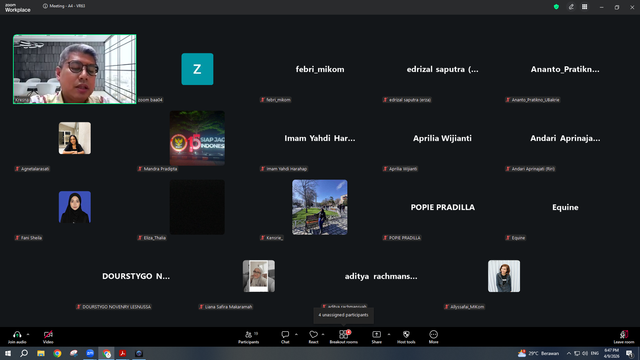Image resolution: width=640 pixels, height=360 pixels.
Task: Open the Windows notification center
Action: tap(629, 353)
